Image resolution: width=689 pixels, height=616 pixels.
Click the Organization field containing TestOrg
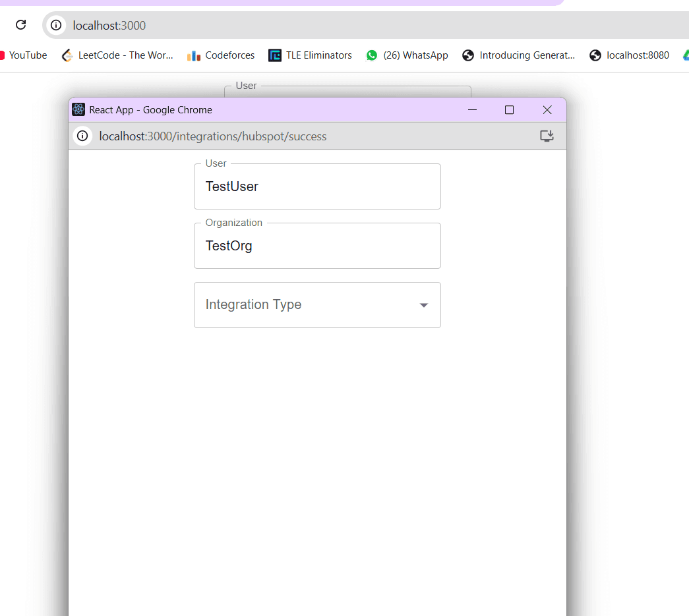click(x=317, y=246)
